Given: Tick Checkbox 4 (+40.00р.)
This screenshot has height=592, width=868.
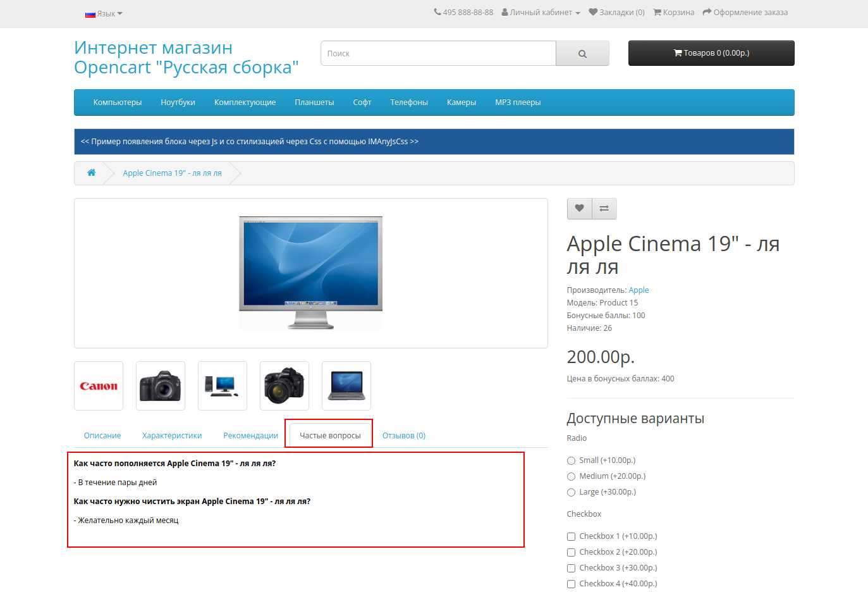Looking at the screenshot, I should (x=571, y=584).
